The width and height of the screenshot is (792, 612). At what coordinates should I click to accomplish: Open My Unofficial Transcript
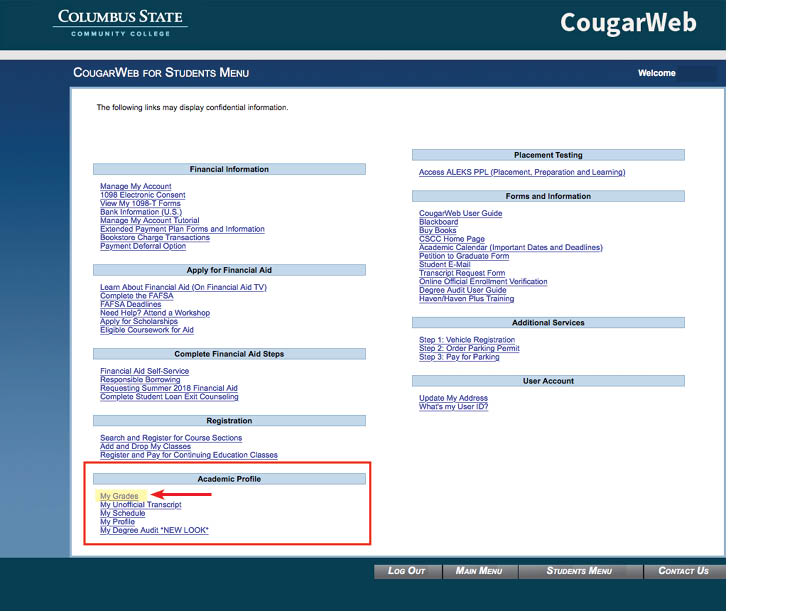coord(140,505)
